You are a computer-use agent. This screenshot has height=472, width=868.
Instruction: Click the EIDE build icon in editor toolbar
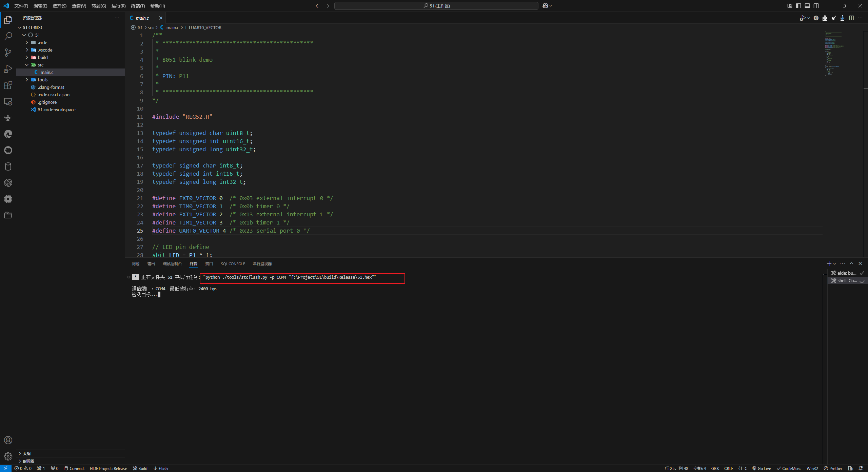click(x=825, y=18)
